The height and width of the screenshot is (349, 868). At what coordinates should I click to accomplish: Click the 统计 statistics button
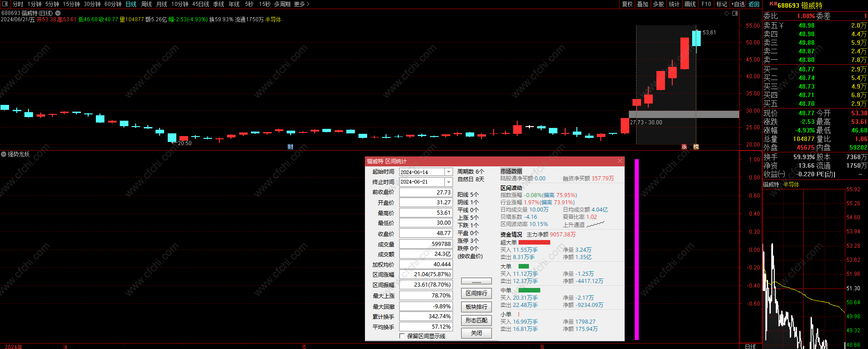coord(674,4)
